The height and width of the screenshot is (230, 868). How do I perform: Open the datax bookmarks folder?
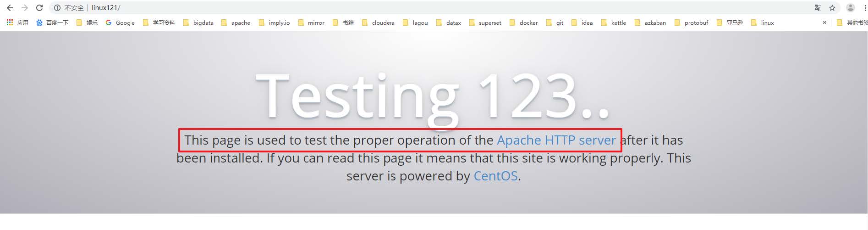[449, 22]
